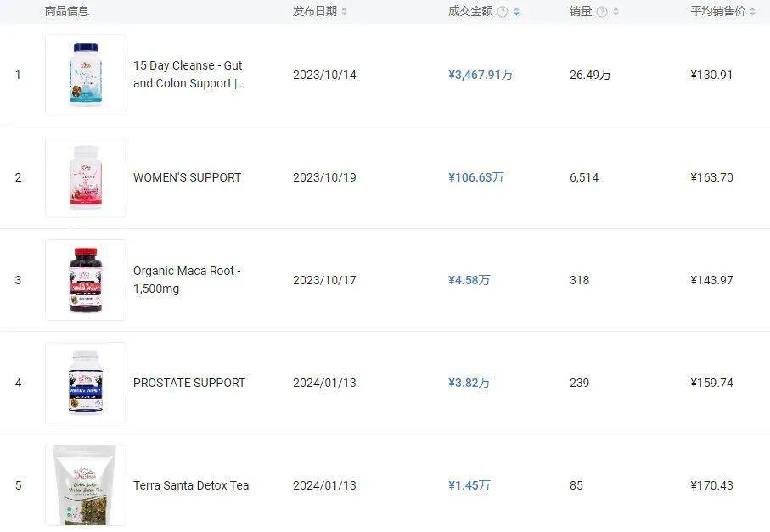Open WOMEN'S SUPPORT product title
This screenshot has width=770, height=532.
[187, 177]
